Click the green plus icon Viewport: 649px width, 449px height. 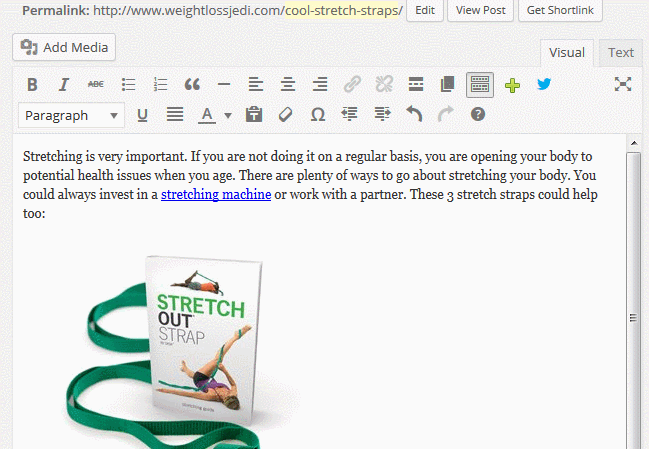512,86
